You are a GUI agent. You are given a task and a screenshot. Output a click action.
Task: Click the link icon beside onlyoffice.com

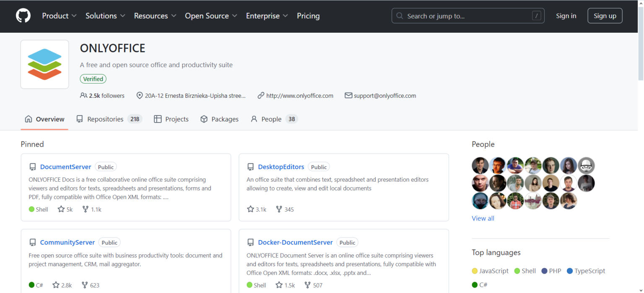click(x=260, y=95)
